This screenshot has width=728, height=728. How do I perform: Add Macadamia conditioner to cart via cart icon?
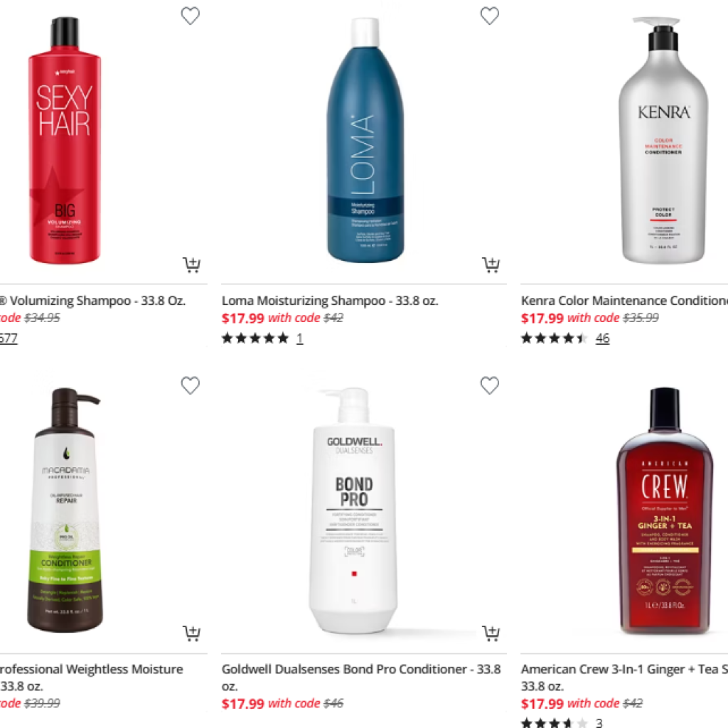point(191,633)
